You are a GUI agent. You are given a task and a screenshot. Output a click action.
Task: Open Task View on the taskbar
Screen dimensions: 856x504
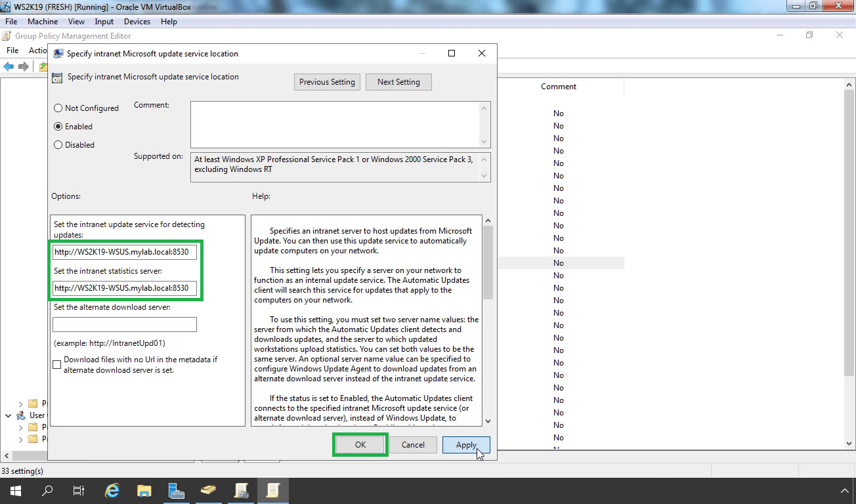79,490
